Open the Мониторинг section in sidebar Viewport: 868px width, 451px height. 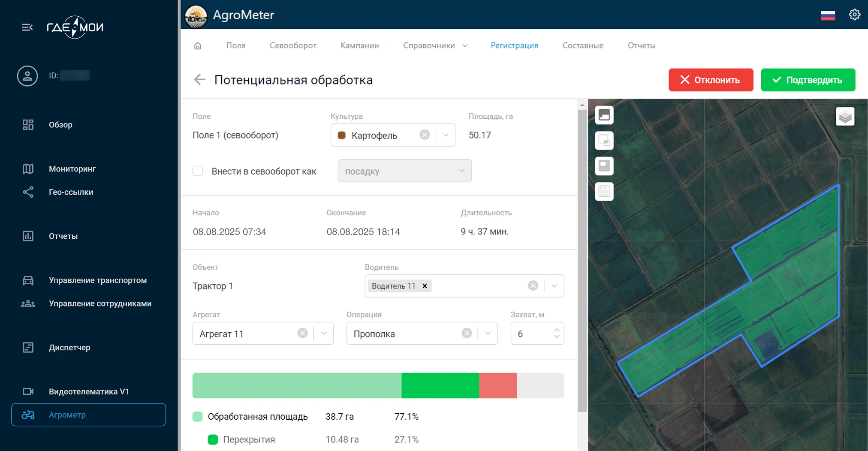(x=72, y=168)
